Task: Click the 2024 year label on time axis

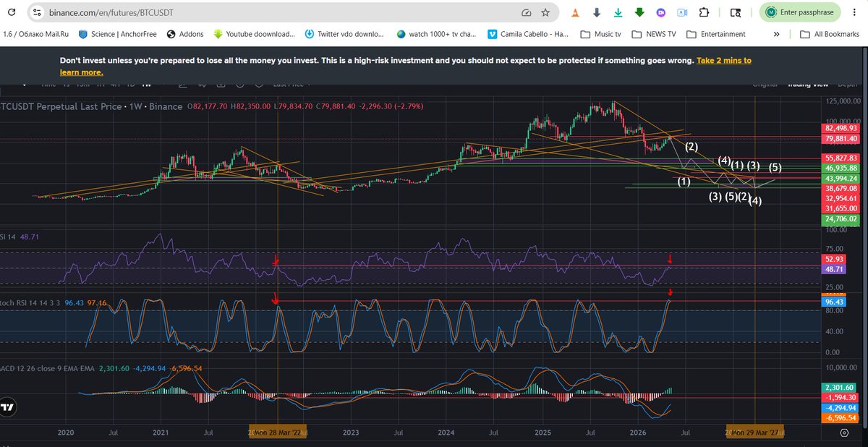Action: 446,433
